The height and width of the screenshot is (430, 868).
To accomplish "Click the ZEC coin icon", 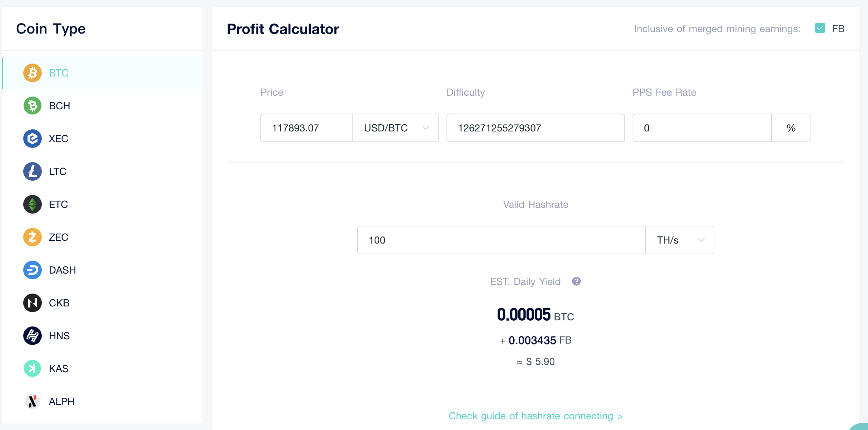I will pyautogui.click(x=32, y=237).
